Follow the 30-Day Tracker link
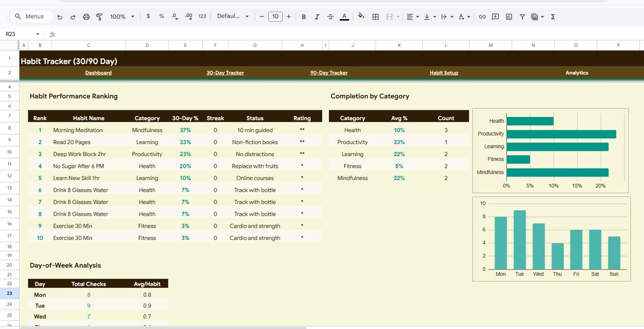 225,73
